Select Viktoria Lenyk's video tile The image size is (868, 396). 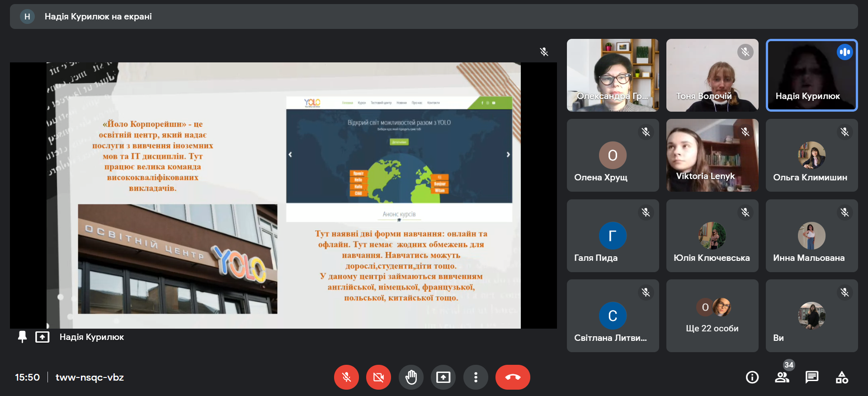coord(712,155)
